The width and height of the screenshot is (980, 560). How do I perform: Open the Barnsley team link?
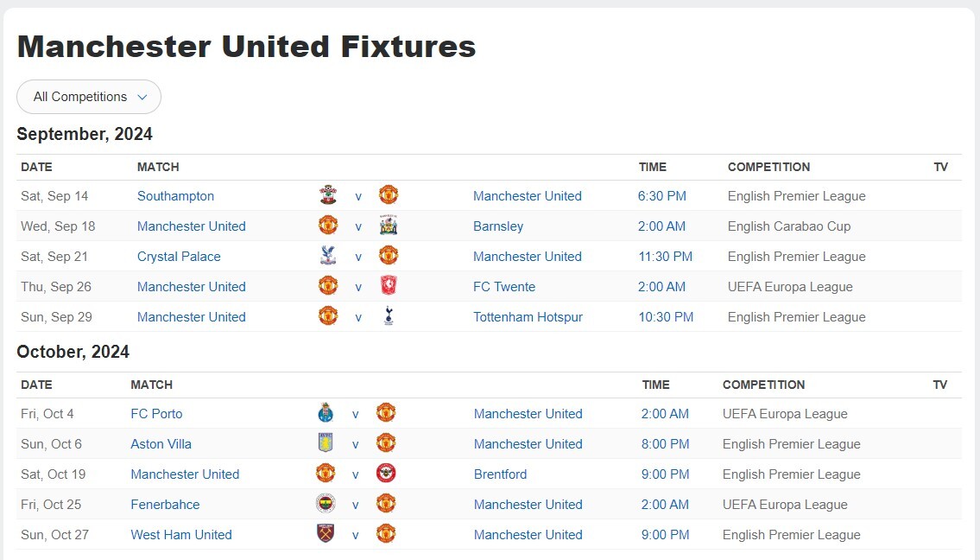498,226
